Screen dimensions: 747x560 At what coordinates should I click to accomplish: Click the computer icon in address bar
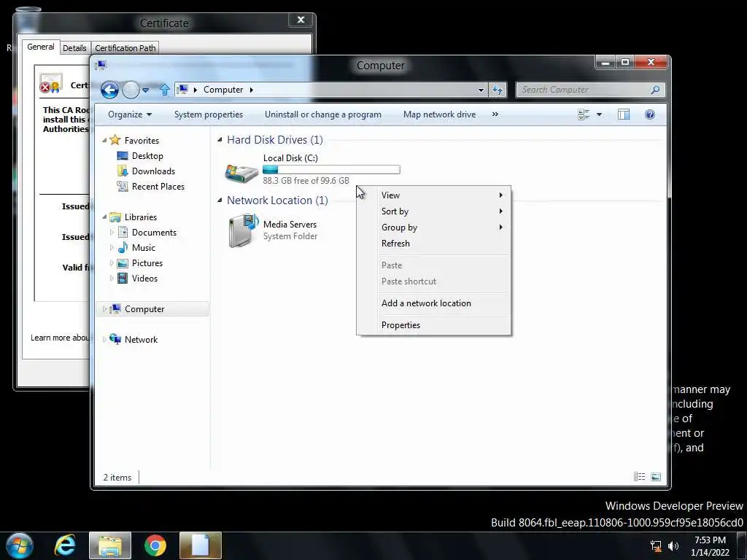(x=182, y=90)
